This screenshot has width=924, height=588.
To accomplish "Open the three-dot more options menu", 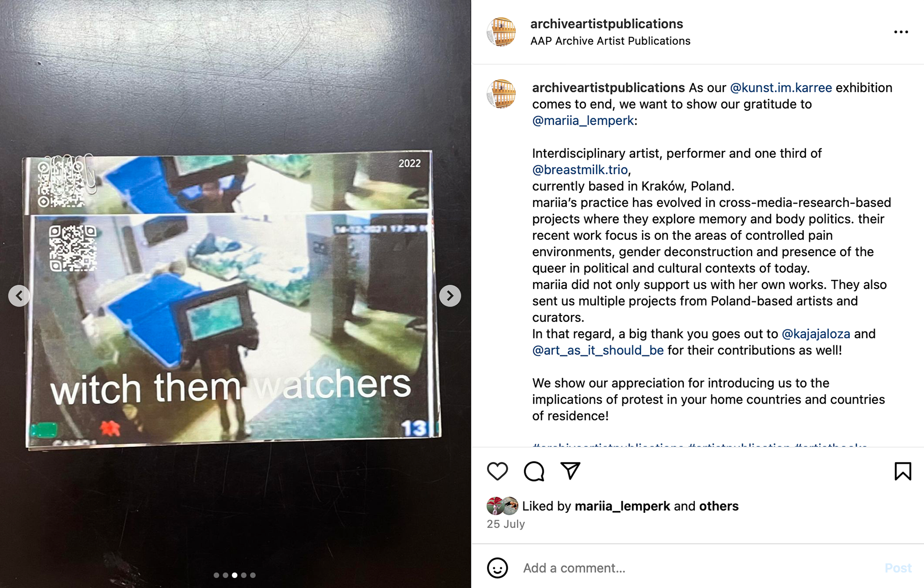I will (901, 32).
